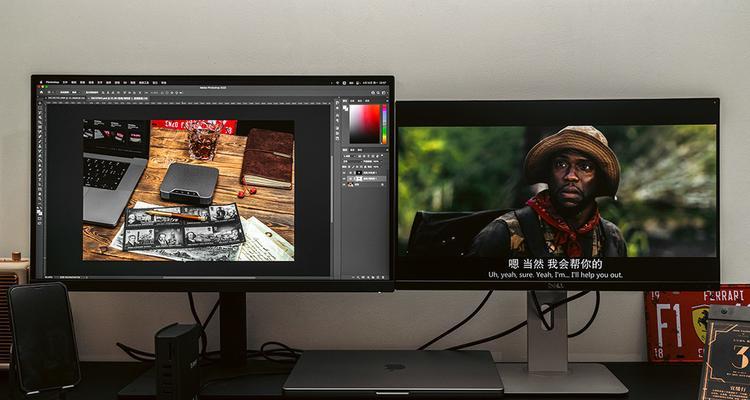Viewport: 750px width, 400px height.
Task: Select the Rectangular Marquee tool
Action: point(40,107)
